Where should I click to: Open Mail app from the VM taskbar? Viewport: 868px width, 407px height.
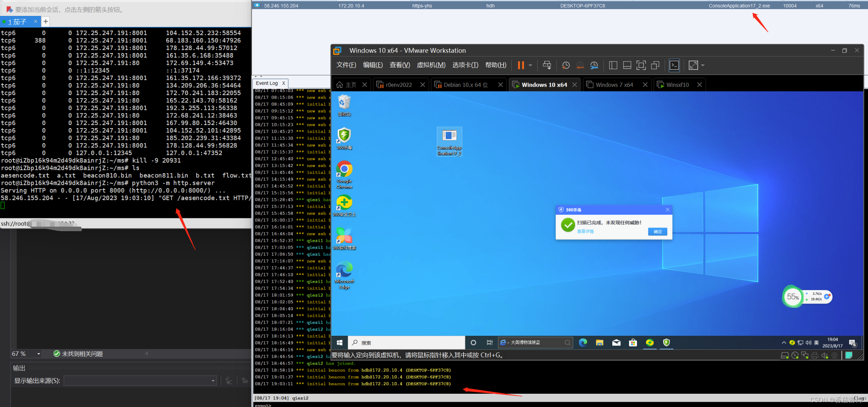[616, 343]
